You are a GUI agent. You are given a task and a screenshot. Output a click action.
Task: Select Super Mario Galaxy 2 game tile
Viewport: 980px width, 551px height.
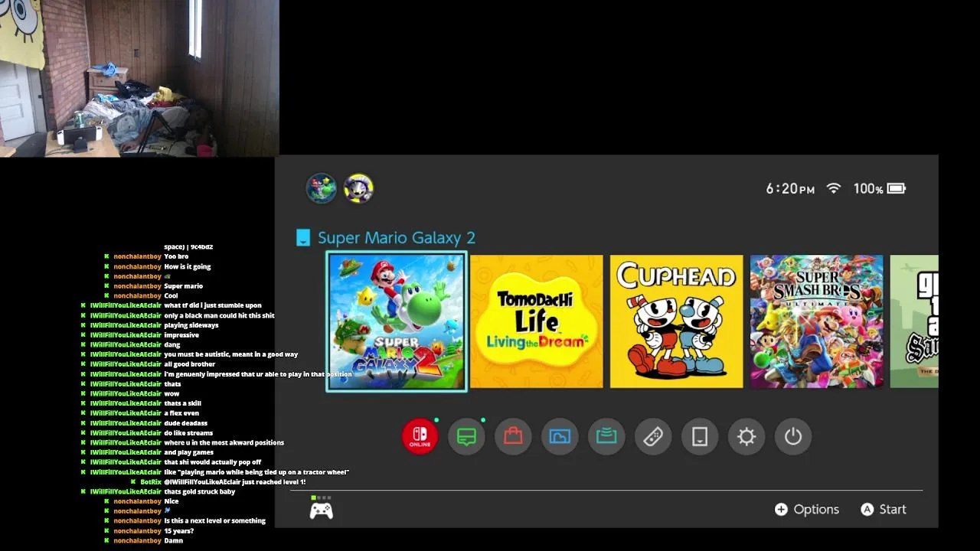pyautogui.click(x=397, y=321)
